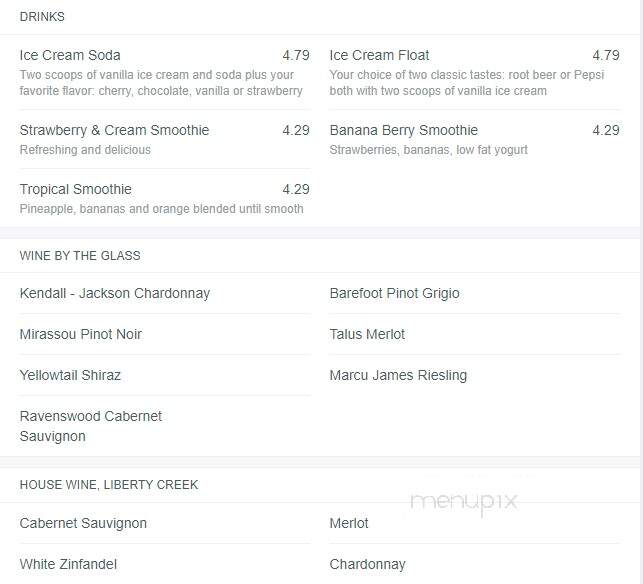Click the menupix watermark logo

[x=464, y=503]
